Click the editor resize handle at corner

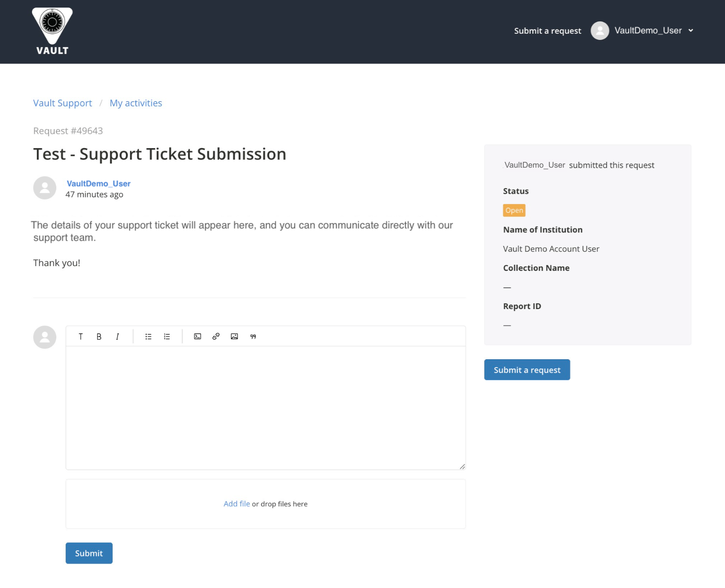(x=462, y=466)
